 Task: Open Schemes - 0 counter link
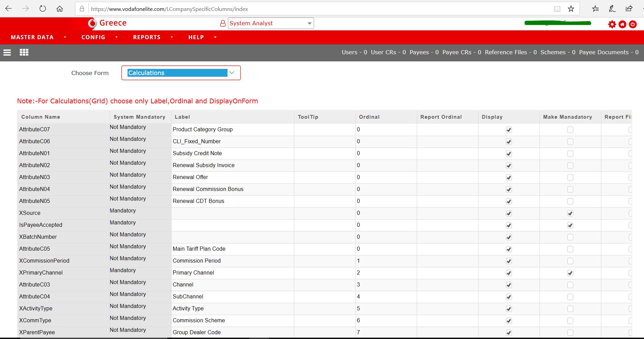[x=558, y=52]
